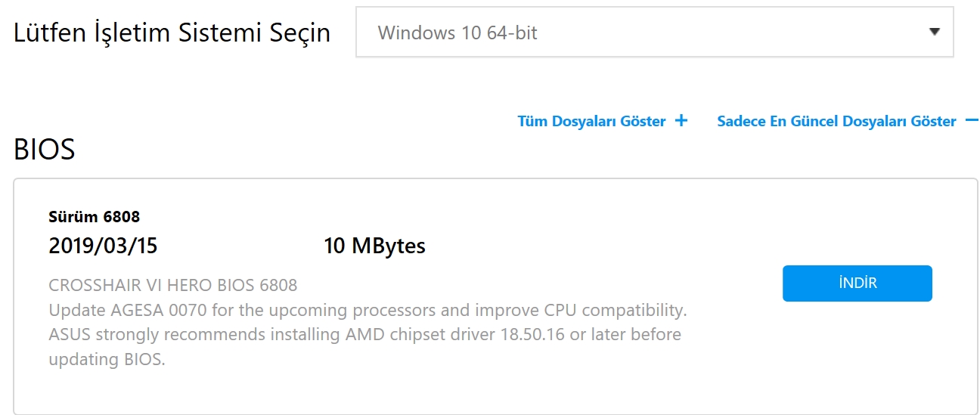
Task: Show all files via Tüm Dosyaları Göster
Action: pos(591,121)
